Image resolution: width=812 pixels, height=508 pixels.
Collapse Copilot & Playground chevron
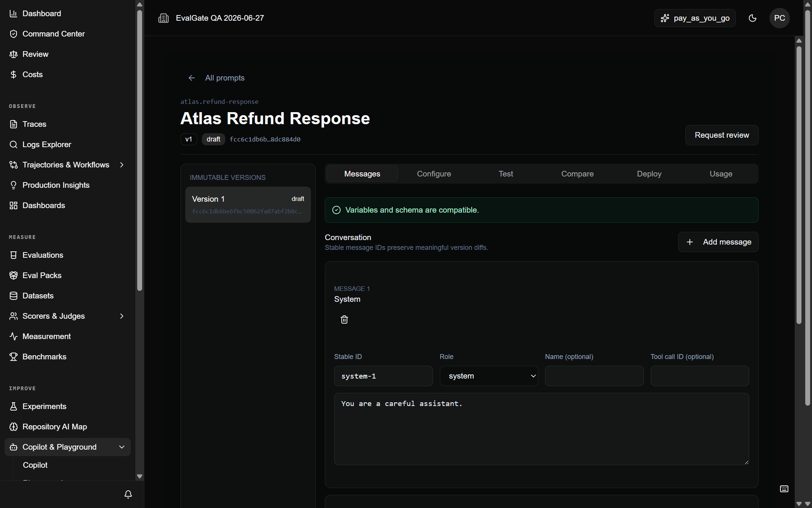[122, 447]
